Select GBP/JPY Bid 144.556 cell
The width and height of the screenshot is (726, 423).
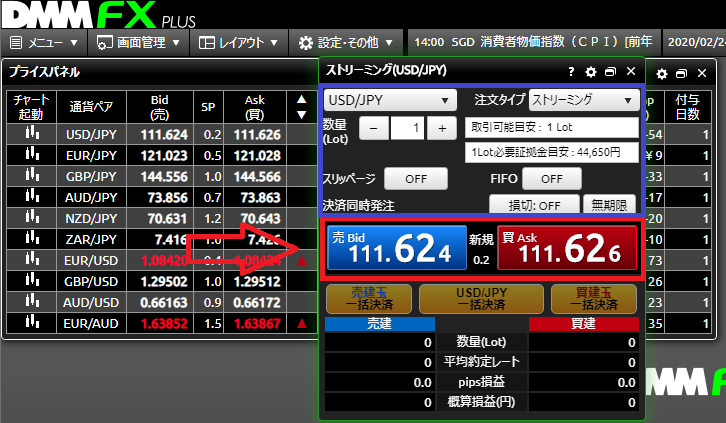click(160, 176)
